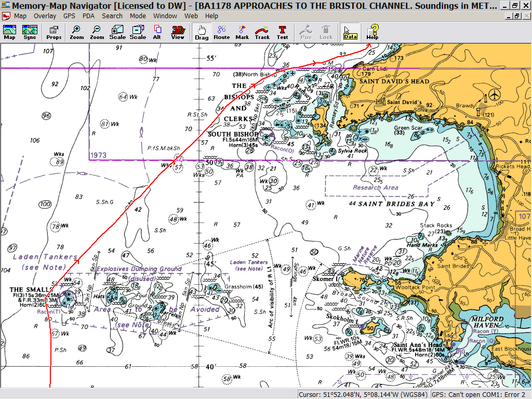532x399 pixels.
Task: Switch to Alt map icon
Action: click(x=157, y=33)
